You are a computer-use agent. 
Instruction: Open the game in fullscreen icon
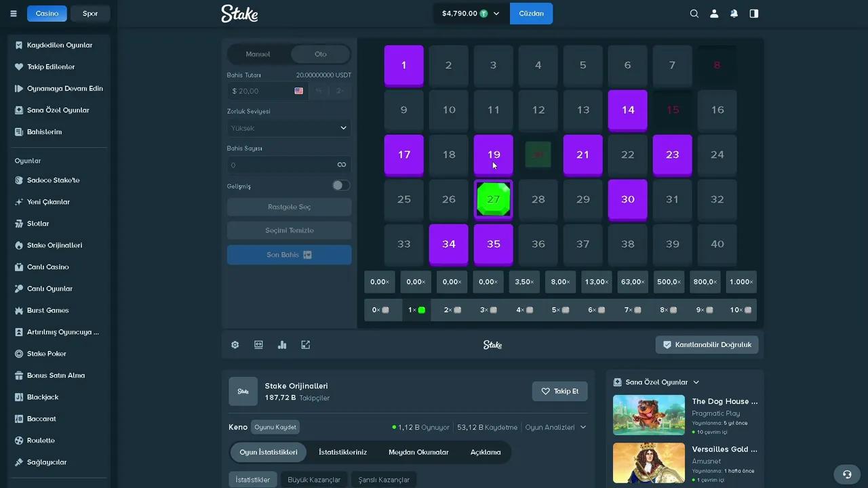coord(306,345)
